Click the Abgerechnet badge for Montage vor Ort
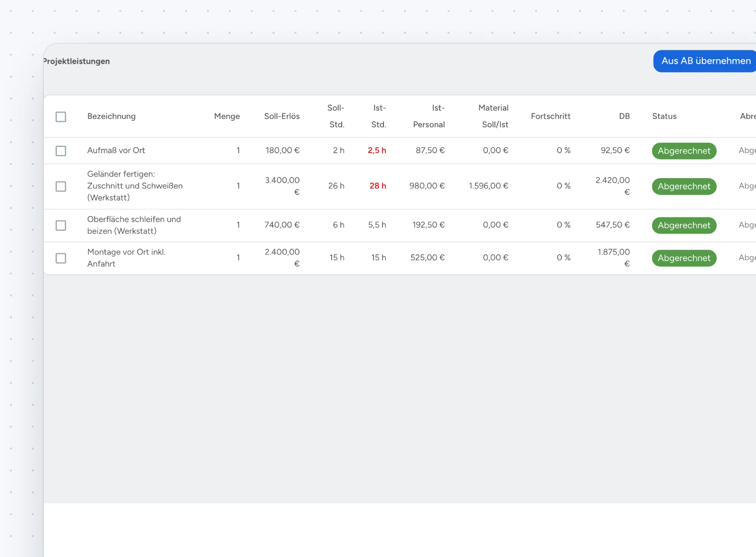 (x=684, y=258)
